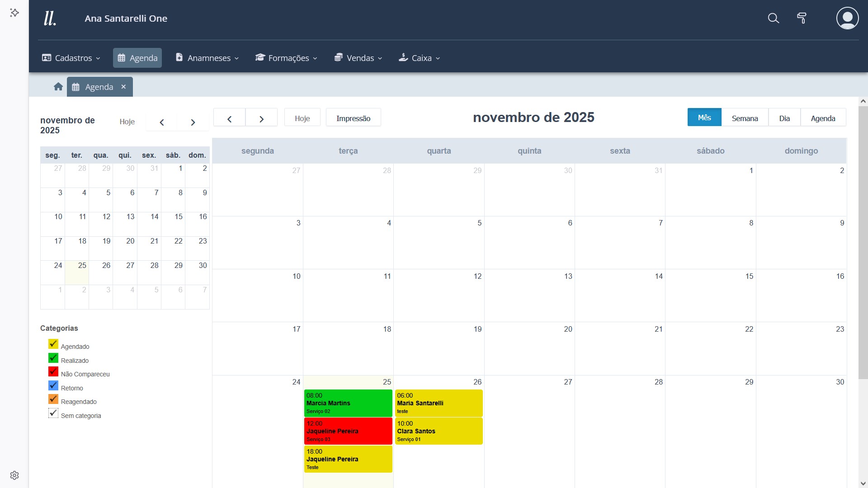Open the user profile avatar

tap(847, 18)
